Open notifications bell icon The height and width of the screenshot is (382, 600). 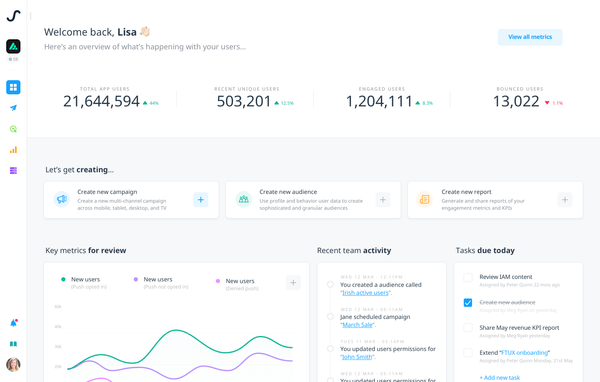click(x=13, y=323)
